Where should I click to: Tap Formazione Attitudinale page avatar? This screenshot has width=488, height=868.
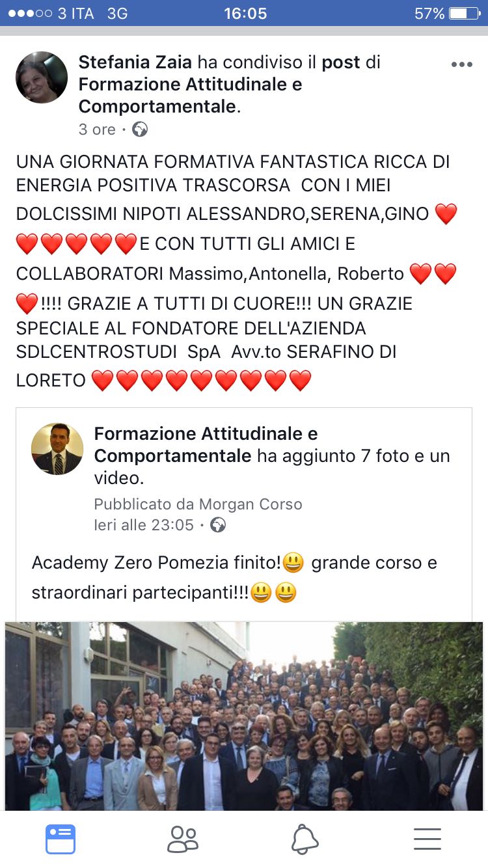coord(57,449)
